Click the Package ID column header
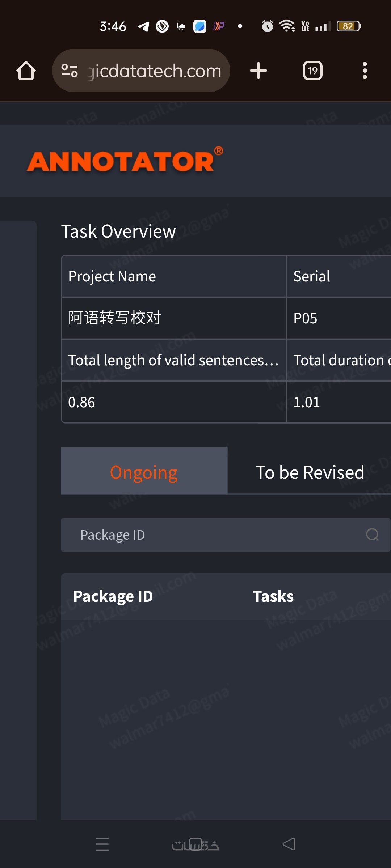Viewport: 391px width, 868px height. 113,596
